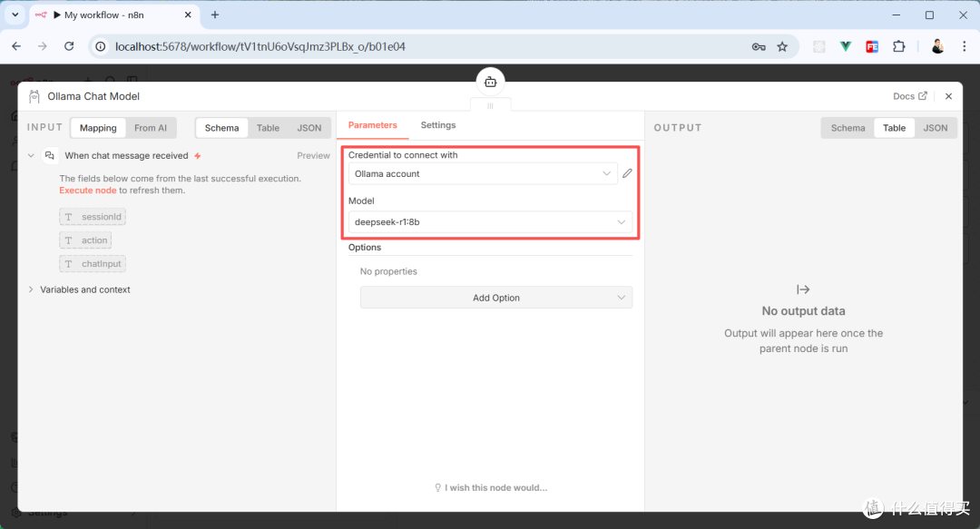Open the Docs external link

click(909, 96)
